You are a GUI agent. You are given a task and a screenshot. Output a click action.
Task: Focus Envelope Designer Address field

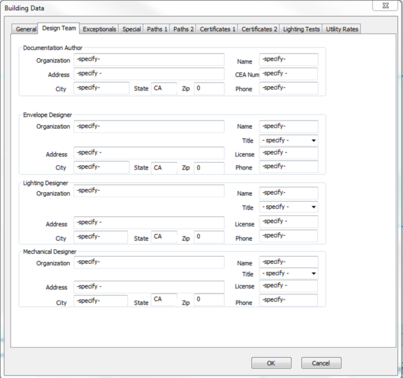coord(149,153)
